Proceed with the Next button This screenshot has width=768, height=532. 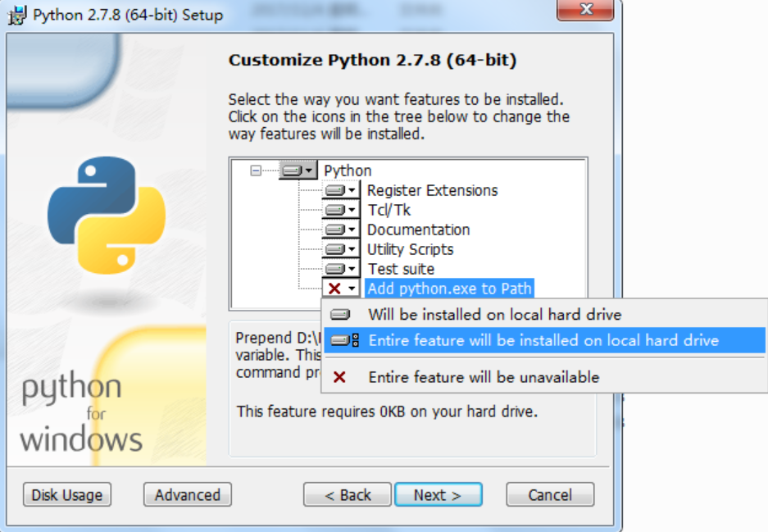[439, 495]
